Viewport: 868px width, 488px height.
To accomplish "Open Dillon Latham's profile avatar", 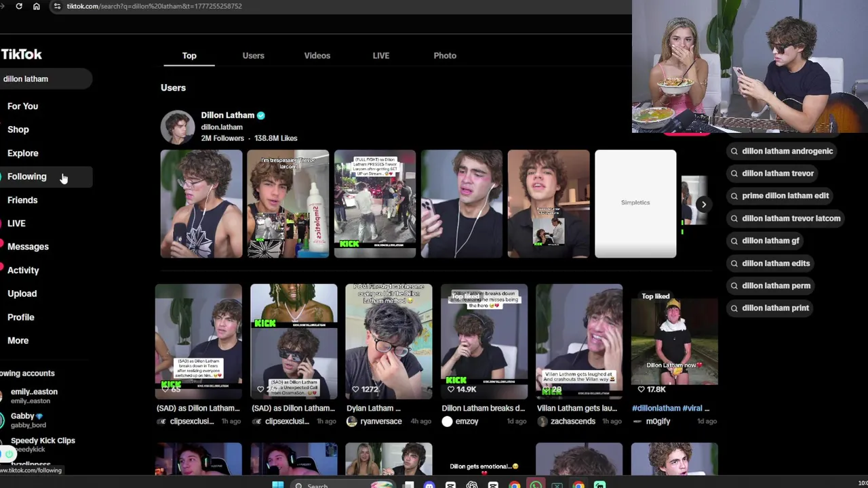I will point(178,127).
